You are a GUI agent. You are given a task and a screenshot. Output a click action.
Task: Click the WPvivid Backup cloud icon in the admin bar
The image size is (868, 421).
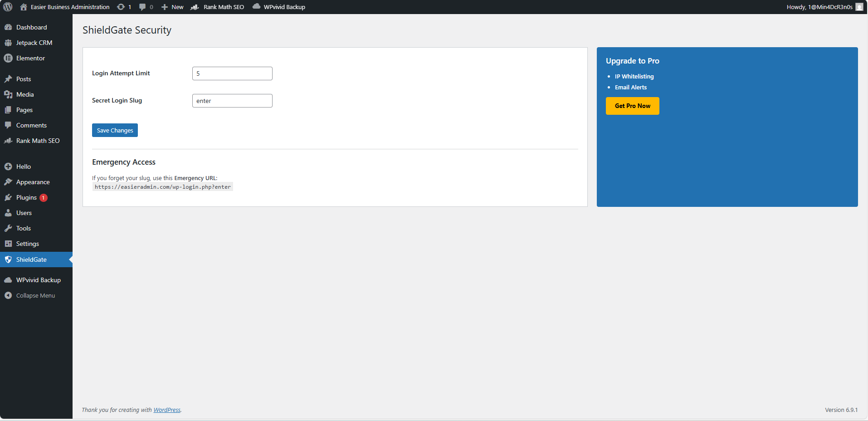(x=256, y=6)
